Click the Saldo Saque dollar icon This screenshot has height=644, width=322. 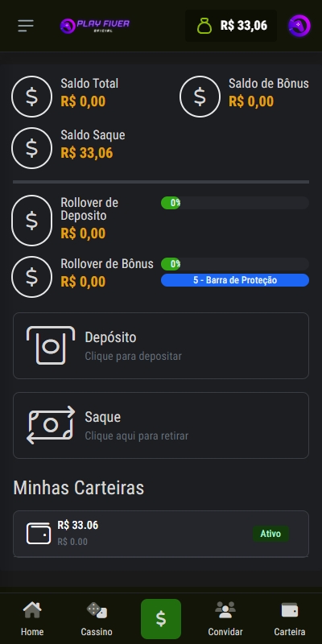click(31, 148)
